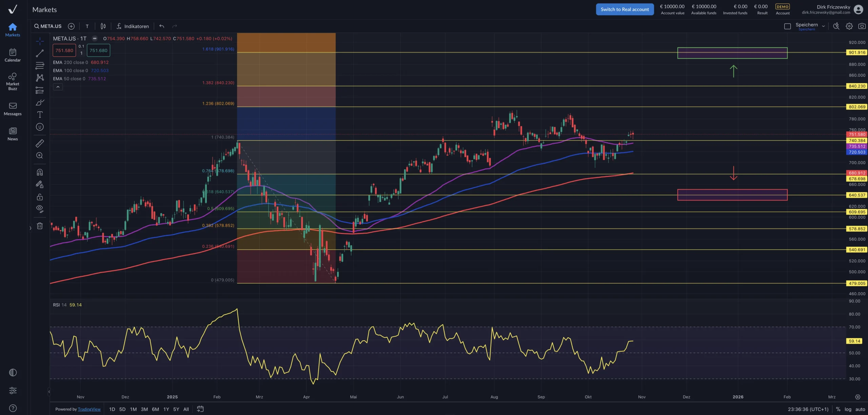Select the text annotation tool
This screenshot has height=415, width=868.
tap(40, 115)
